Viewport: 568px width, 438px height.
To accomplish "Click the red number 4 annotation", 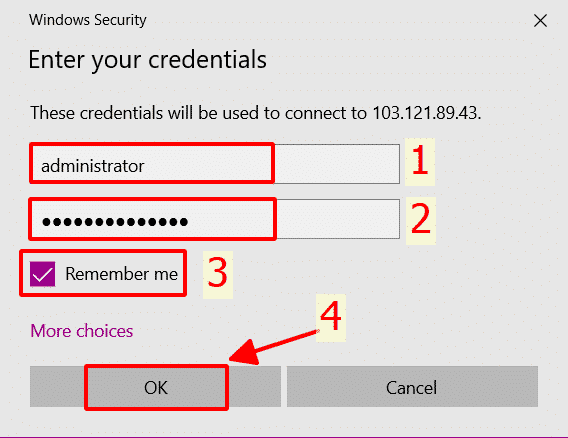I will (331, 318).
